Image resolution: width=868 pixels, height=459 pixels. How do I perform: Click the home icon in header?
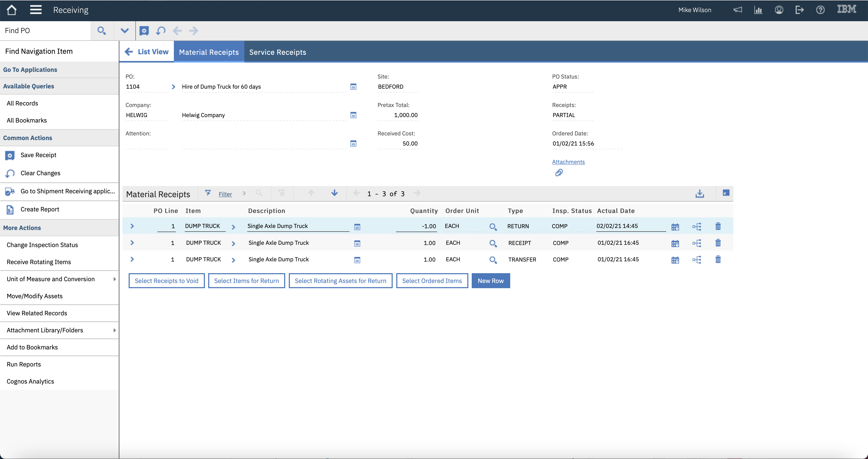coord(11,10)
